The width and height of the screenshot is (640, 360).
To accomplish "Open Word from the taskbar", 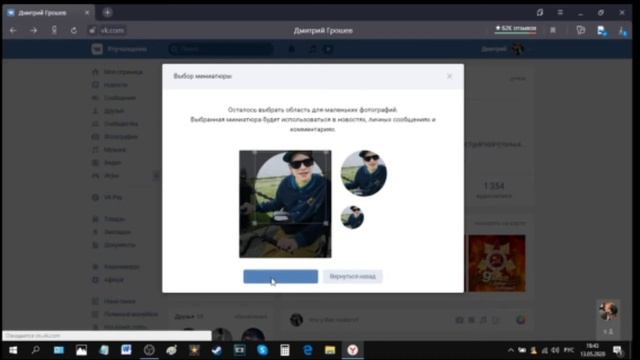I will 126,350.
